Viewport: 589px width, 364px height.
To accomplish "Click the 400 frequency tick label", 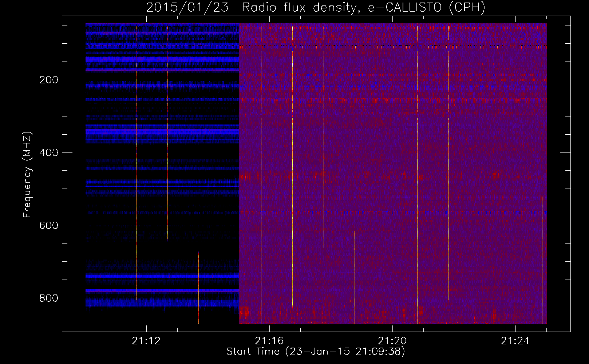I will [x=49, y=153].
